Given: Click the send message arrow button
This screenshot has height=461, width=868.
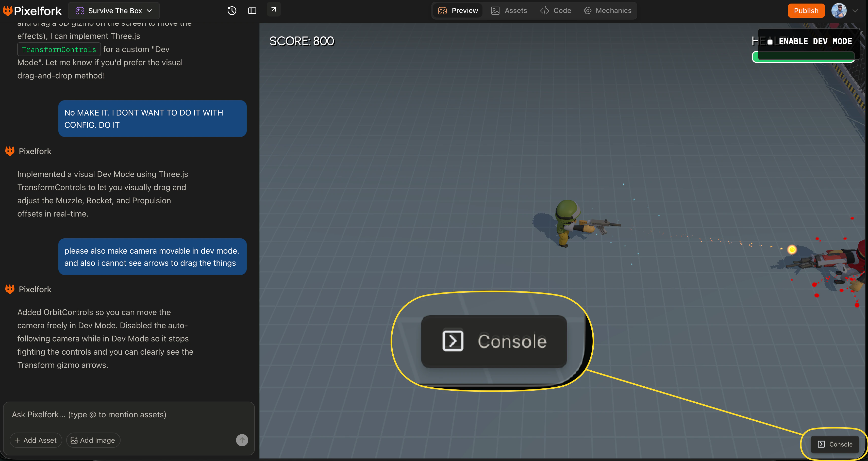Looking at the screenshot, I should click(242, 440).
